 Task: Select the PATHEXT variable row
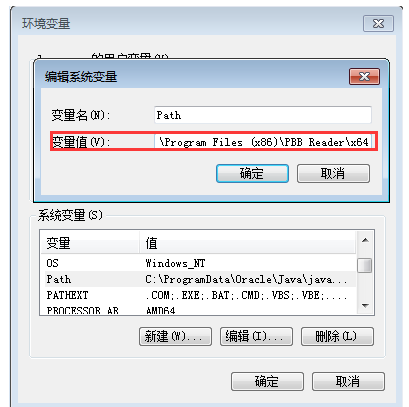[198, 295]
